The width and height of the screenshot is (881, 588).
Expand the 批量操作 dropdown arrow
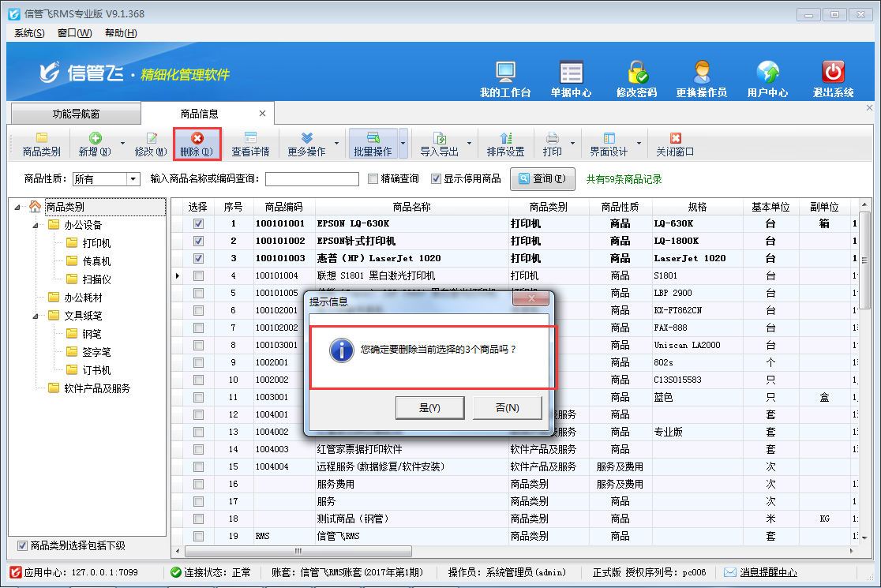(403, 144)
